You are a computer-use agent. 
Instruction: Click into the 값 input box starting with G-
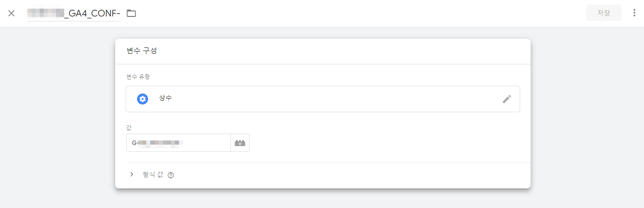point(179,143)
